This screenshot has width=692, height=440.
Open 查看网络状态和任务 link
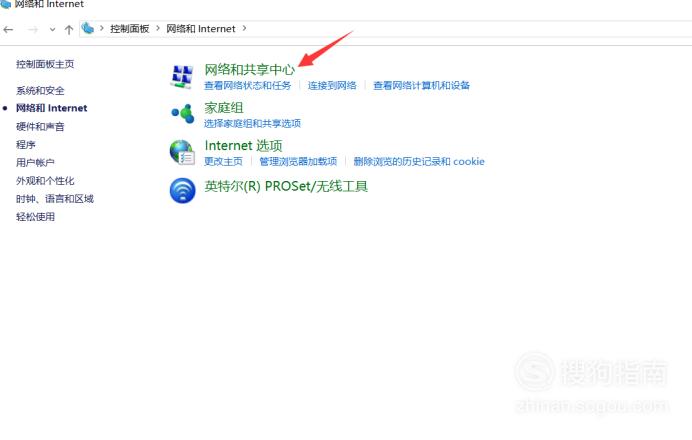coord(248,85)
